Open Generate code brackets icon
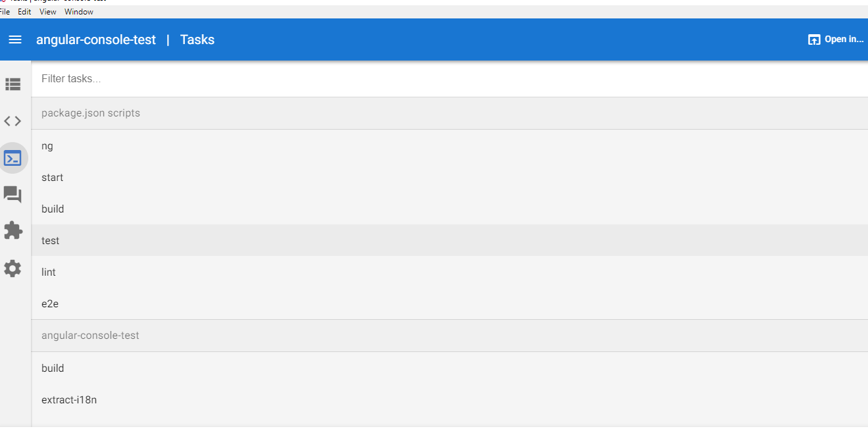Viewport: 868px width, 431px height. 13,121
